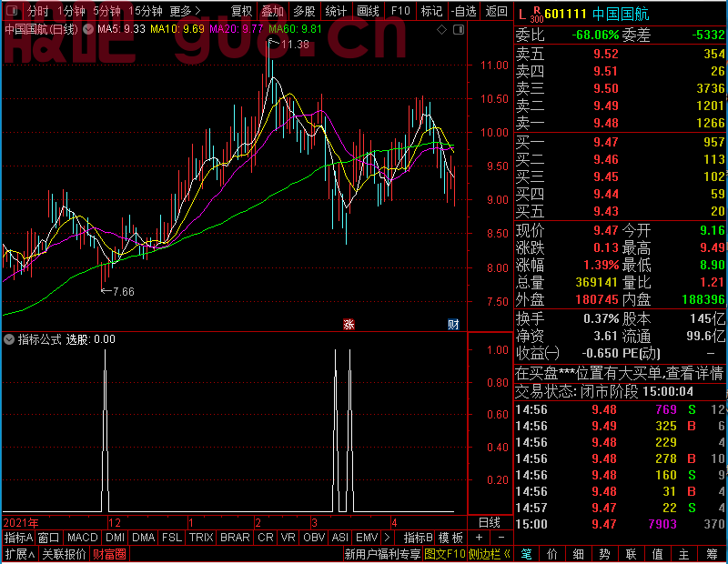Remove the stock using -自选
The width and height of the screenshot is (728, 564).
coord(463,11)
